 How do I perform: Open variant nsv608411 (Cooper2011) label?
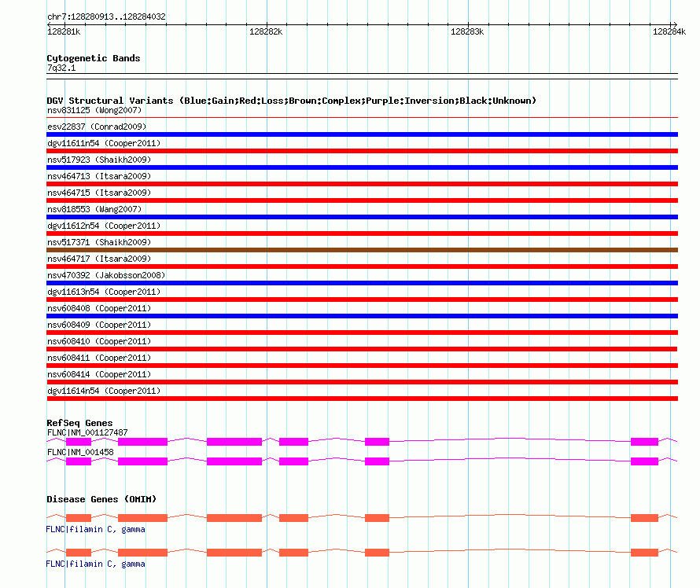click(x=99, y=358)
